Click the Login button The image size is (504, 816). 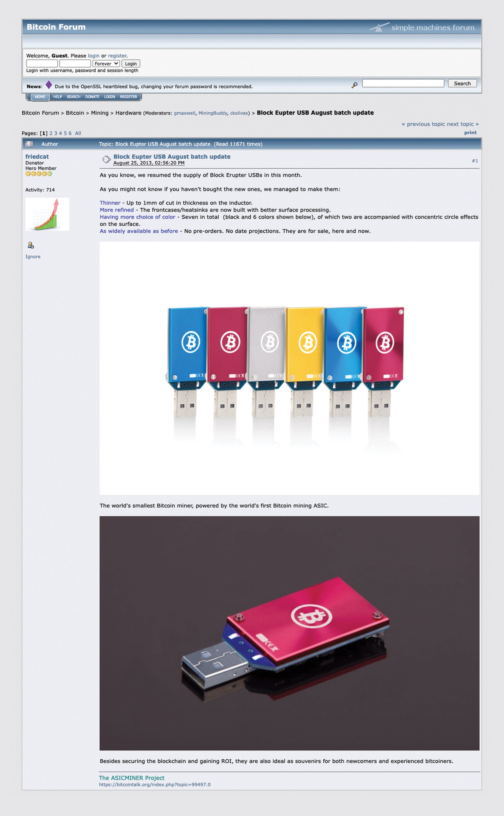click(131, 63)
